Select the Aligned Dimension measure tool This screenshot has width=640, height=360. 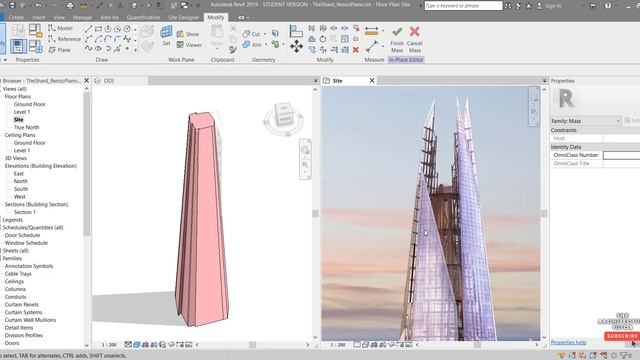tap(371, 31)
